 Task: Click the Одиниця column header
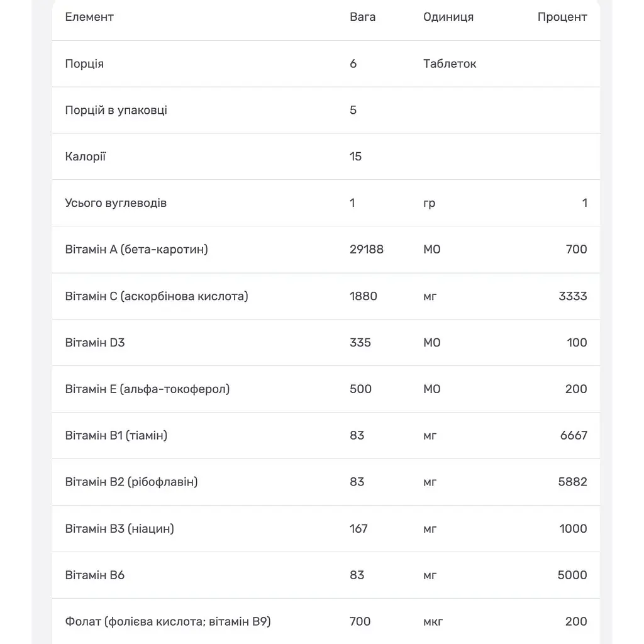pyautogui.click(x=448, y=17)
